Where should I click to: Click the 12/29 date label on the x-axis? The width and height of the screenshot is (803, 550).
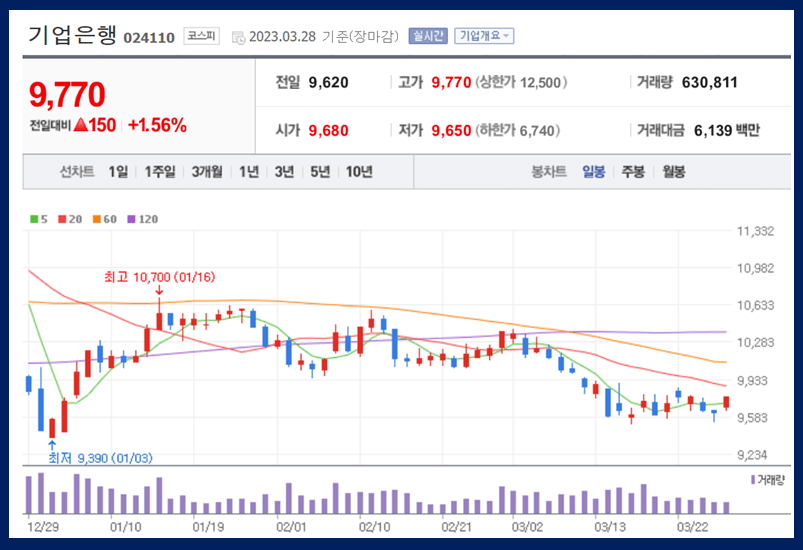pos(43,527)
